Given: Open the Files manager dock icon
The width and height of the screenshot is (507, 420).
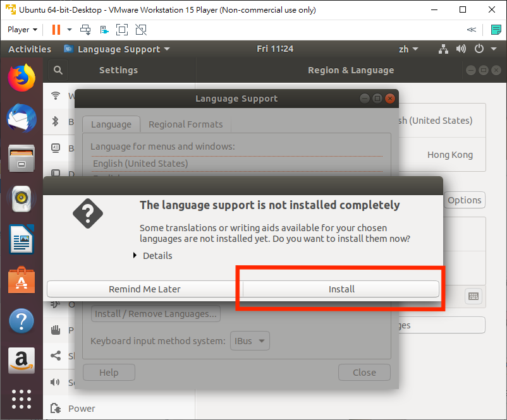Looking at the screenshot, I should [21, 159].
